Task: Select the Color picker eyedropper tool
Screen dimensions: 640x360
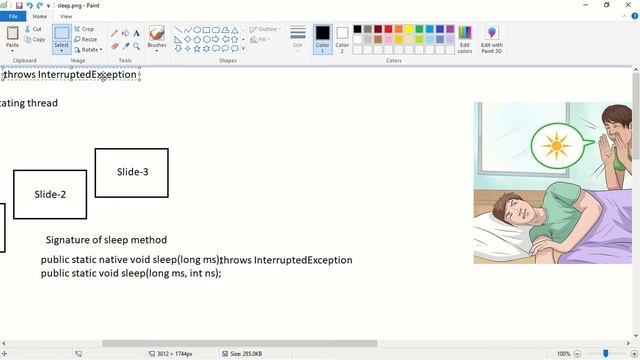Action: [x=125, y=46]
